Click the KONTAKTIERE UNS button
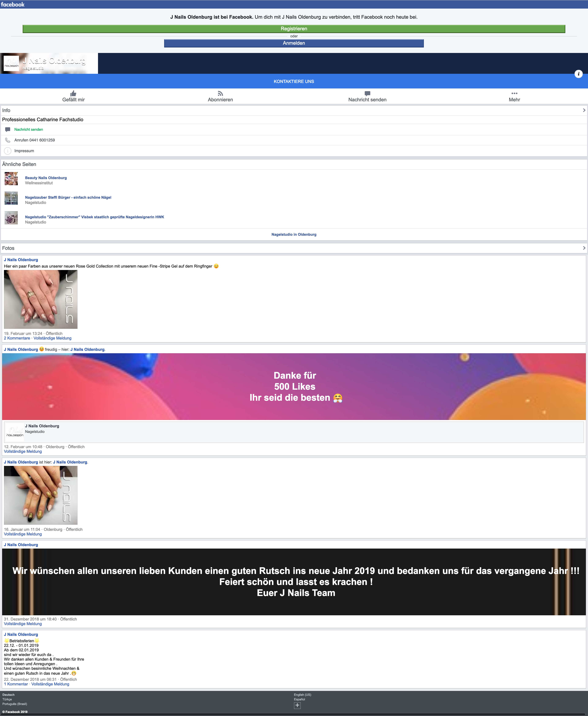The width and height of the screenshot is (588, 716). (294, 81)
